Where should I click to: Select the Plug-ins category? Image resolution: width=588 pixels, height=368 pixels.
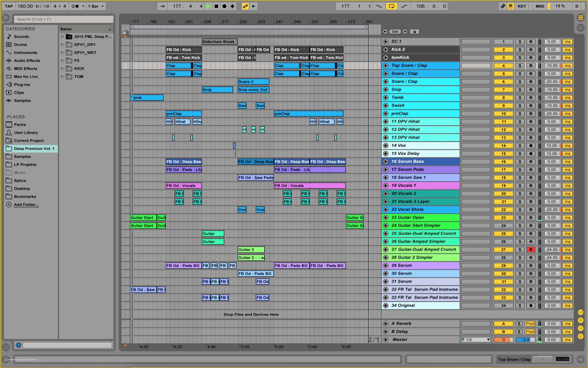(x=22, y=85)
